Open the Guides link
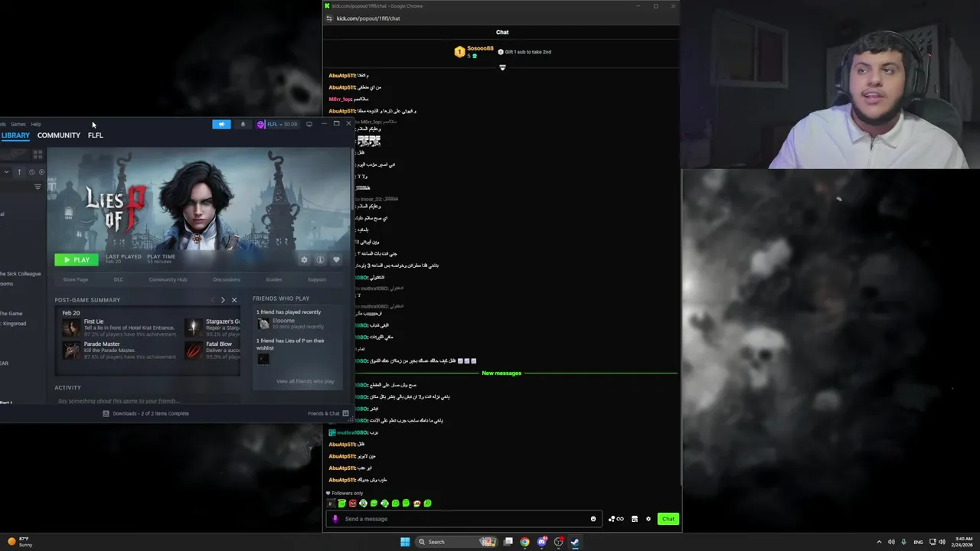 click(x=274, y=279)
